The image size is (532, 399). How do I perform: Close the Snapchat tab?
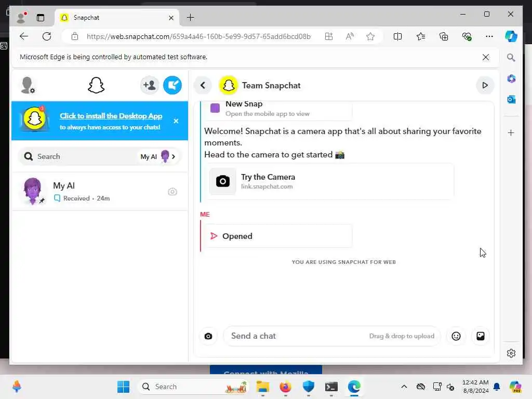tap(171, 18)
